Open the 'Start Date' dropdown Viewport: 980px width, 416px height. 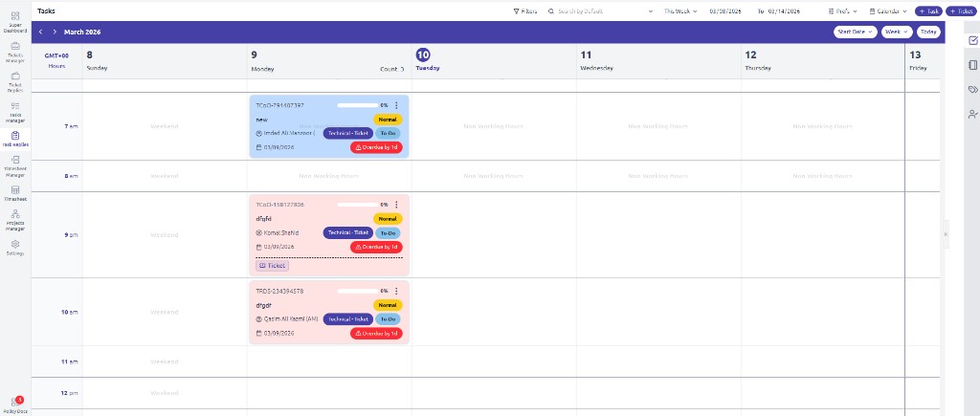(x=855, y=32)
